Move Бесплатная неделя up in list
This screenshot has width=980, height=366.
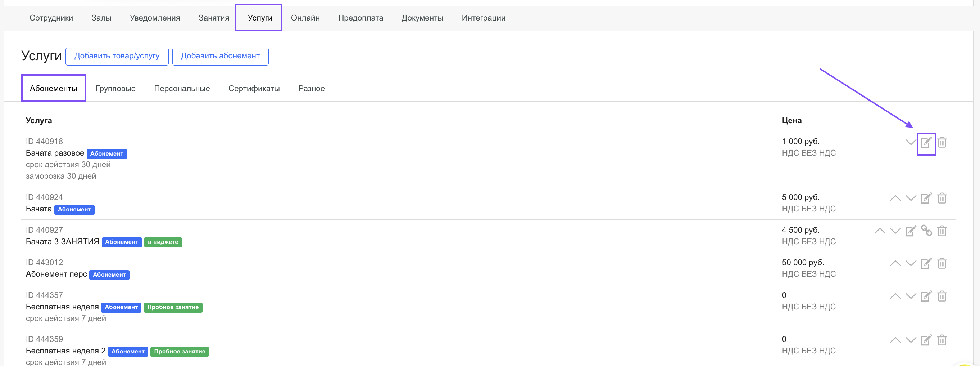coord(895,296)
